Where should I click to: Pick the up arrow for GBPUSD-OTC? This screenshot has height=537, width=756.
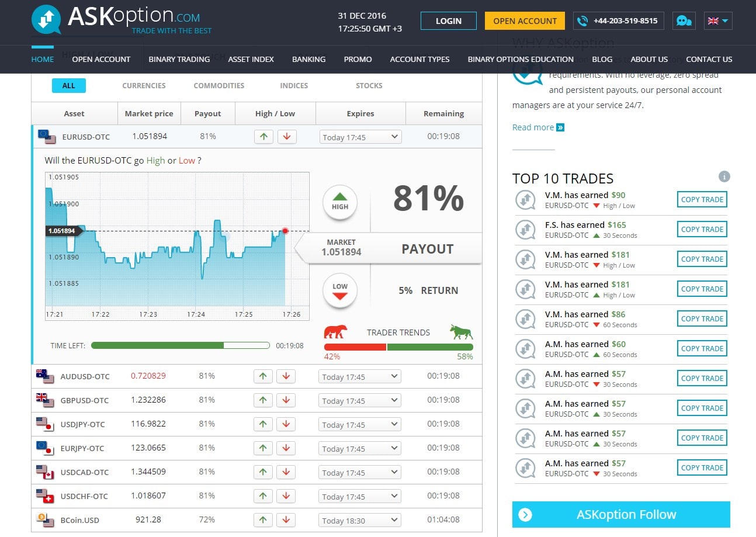point(263,400)
